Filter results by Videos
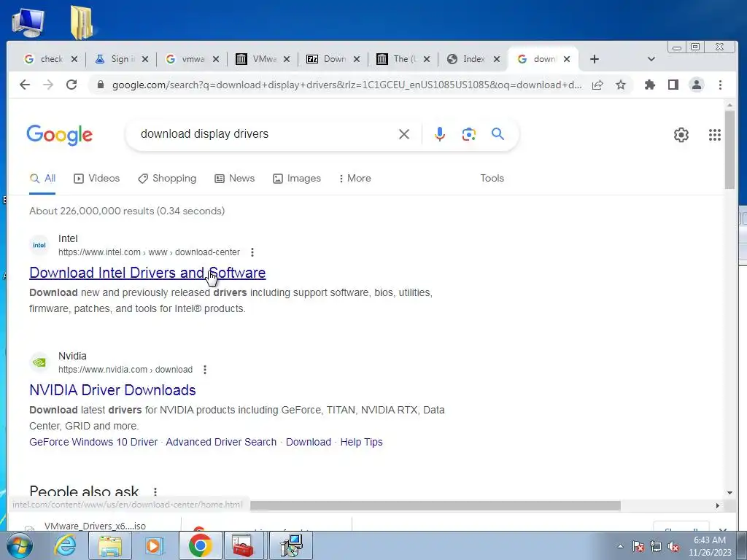 coord(97,178)
